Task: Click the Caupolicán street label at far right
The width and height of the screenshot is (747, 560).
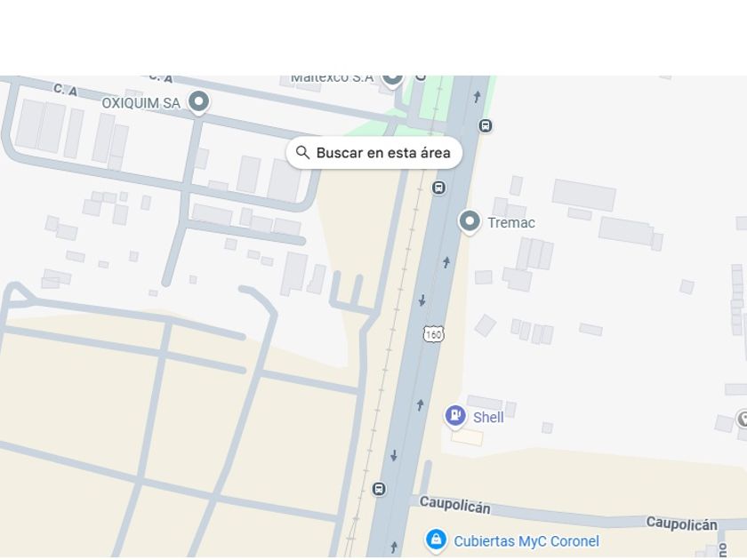Action: 681,524
